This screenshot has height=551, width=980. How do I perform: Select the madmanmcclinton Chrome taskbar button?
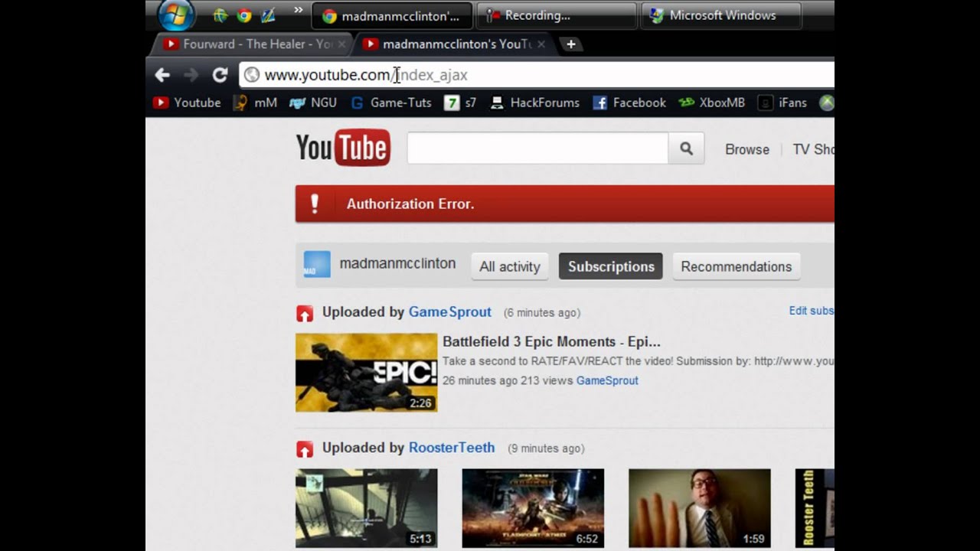coord(391,16)
